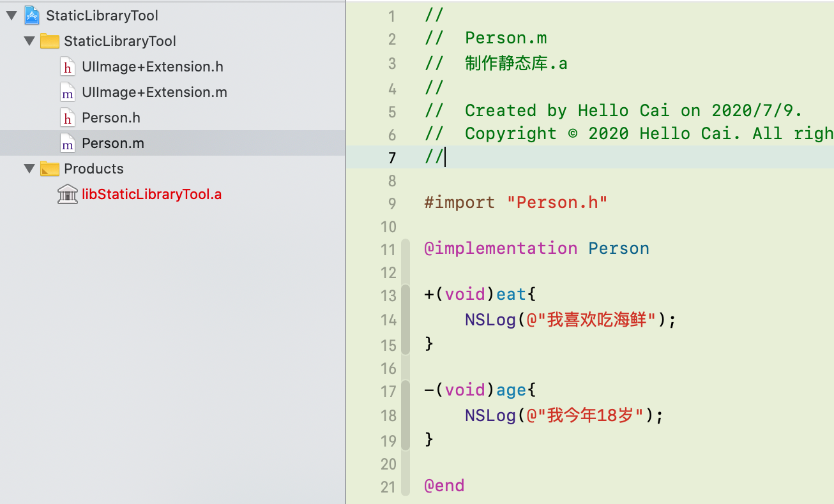Collapse the StaticLibraryTool project root
The width and height of the screenshot is (834, 504).
click(x=11, y=15)
